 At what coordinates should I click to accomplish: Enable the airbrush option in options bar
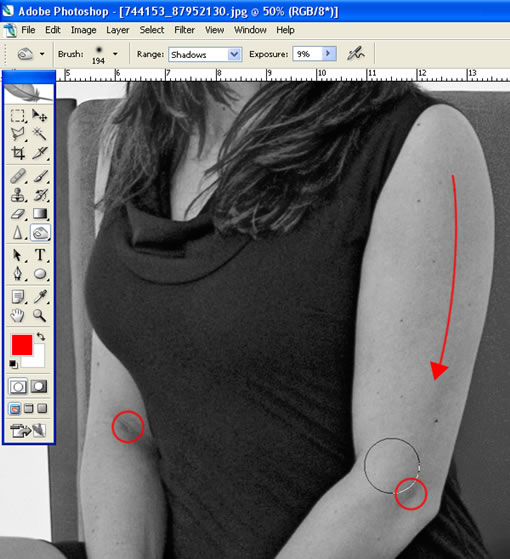click(x=355, y=54)
